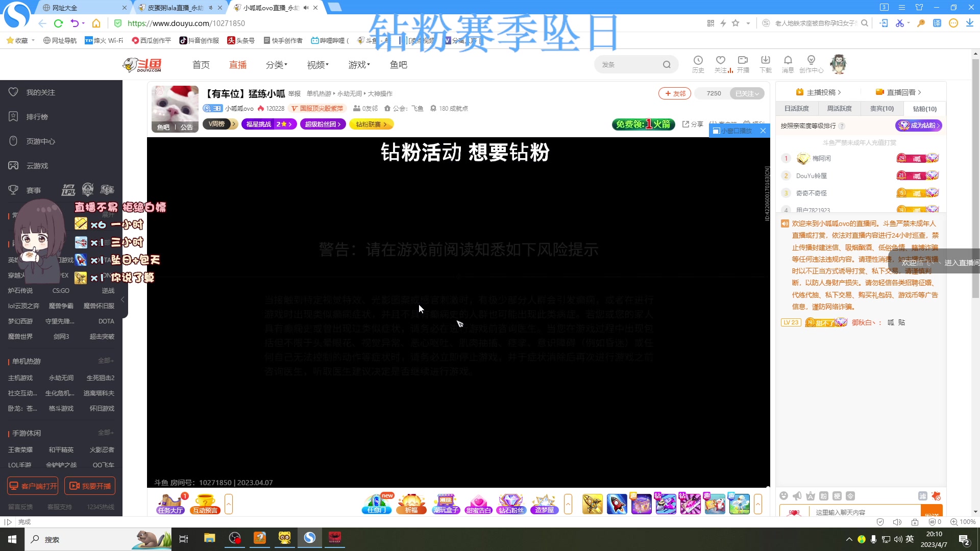
Task: Expand 手游休闲 全部 list
Action: pos(106,433)
